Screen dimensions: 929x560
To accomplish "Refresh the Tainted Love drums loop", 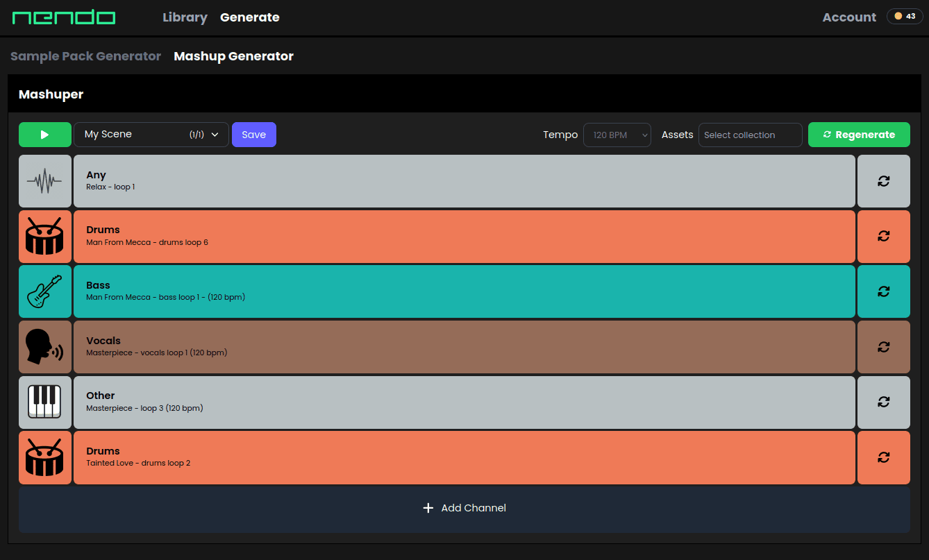I will pyautogui.click(x=884, y=457).
